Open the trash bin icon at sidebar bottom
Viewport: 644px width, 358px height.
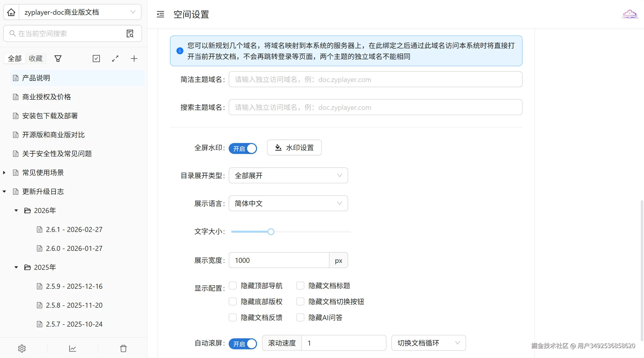pyautogui.click(x=123, y=349)
